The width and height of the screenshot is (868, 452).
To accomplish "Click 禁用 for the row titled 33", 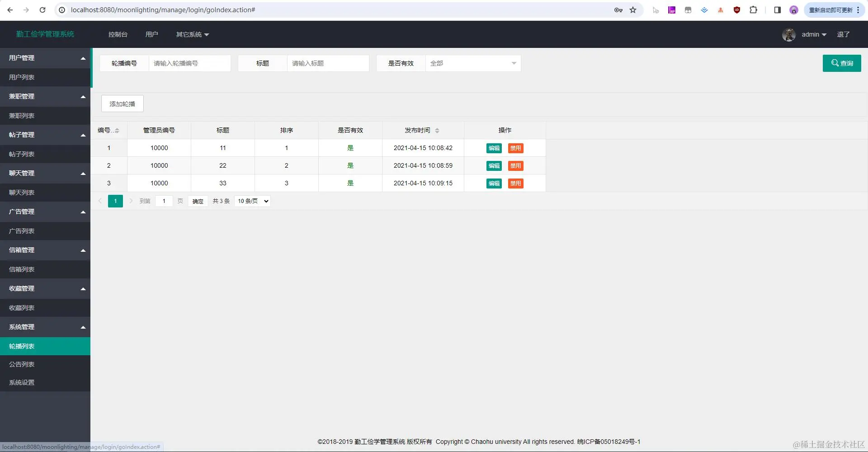I will pos(516,184).
